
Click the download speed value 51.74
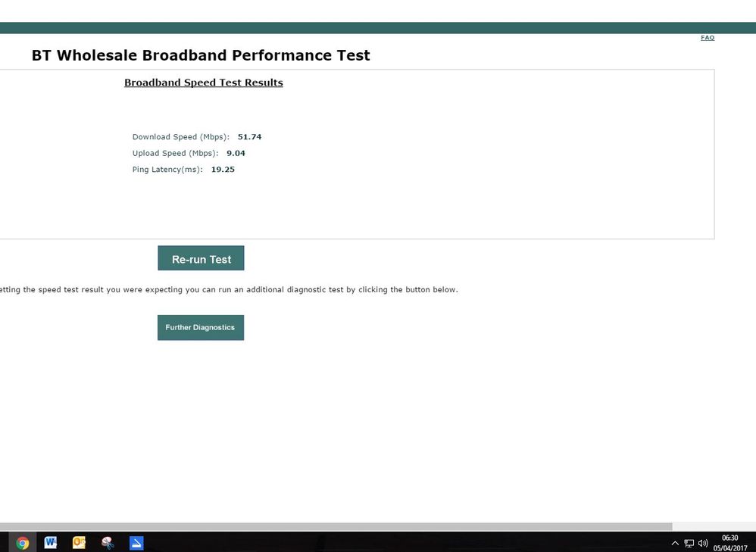pos(250,137)
